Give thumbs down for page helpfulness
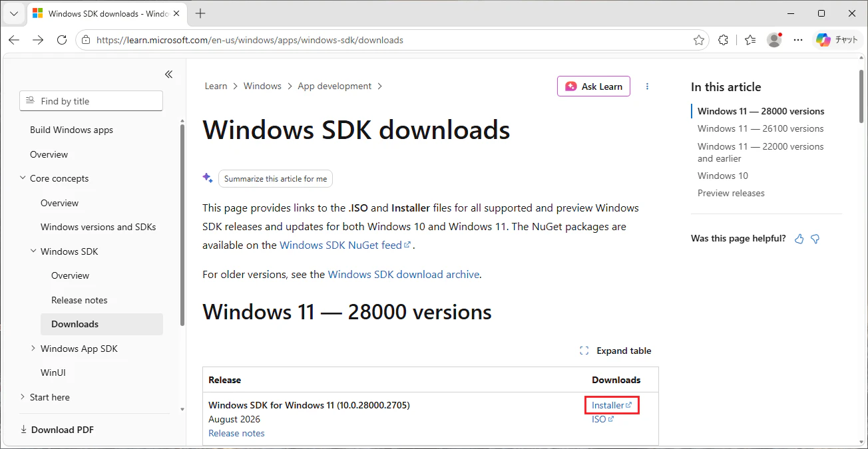 click(815, 239)
